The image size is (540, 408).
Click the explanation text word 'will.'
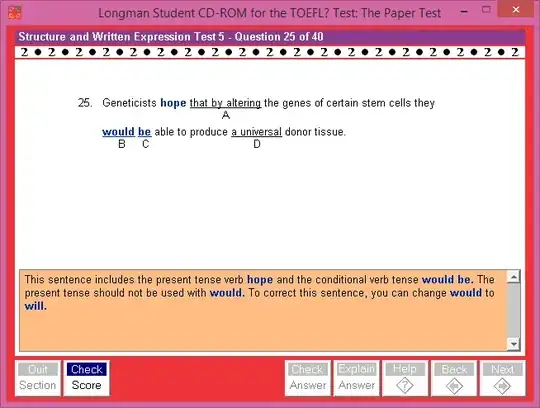[x=35, y=306]
